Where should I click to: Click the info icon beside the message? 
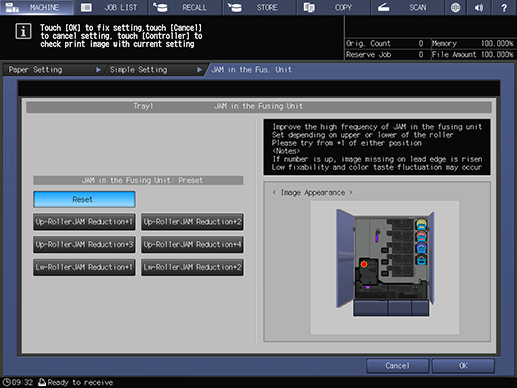(x=23, y=31)
